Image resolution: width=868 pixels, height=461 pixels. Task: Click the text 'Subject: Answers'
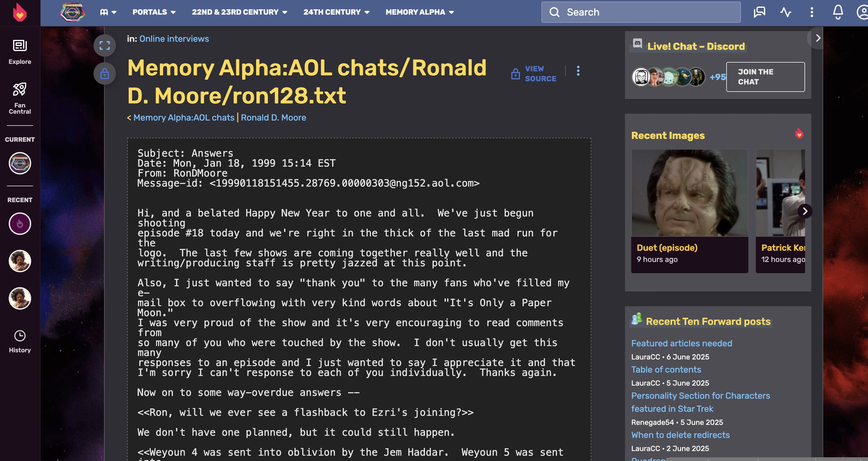pos(185,153)
